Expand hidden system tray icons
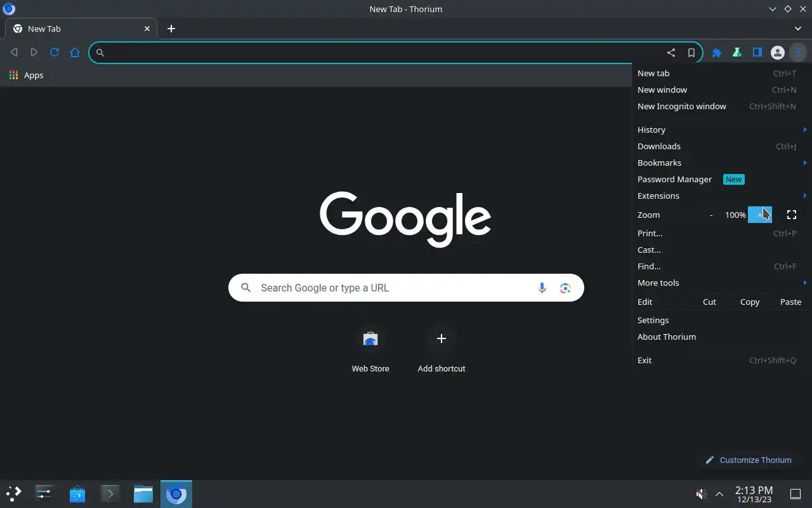This screenshot has height=508, width=812. [719, 494]
